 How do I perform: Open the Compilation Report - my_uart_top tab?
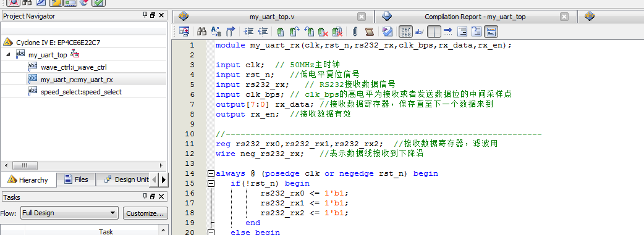point(475,17)
